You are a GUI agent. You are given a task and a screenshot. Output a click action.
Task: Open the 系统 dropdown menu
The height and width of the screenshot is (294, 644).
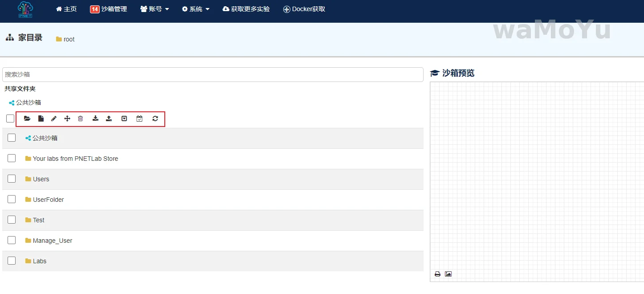pyautogui.click(x=196, y=9)
